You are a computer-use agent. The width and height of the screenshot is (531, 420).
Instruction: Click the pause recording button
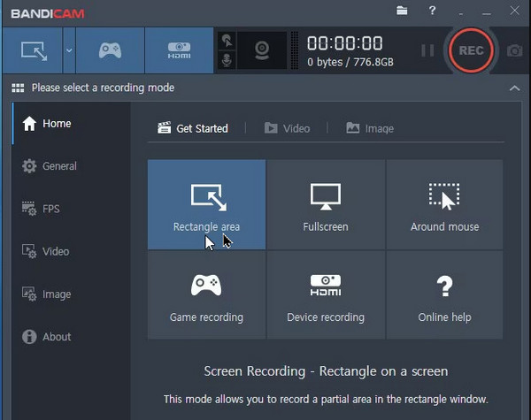(427, 50)
